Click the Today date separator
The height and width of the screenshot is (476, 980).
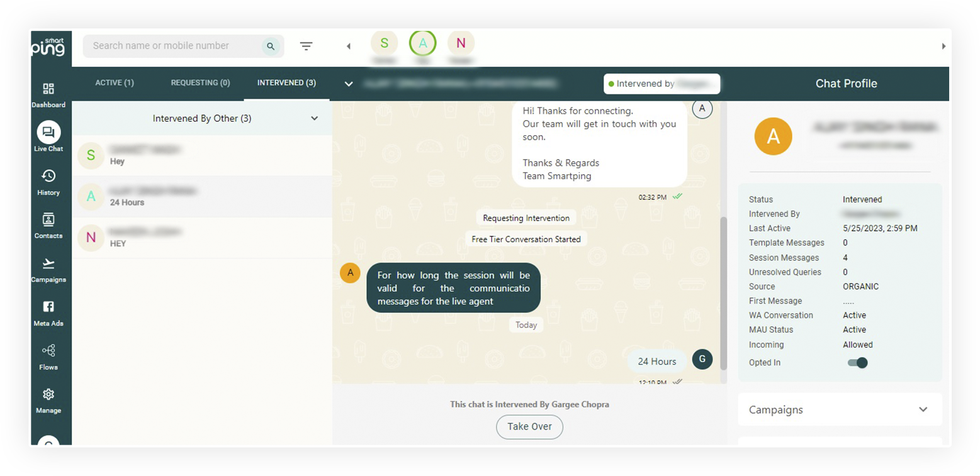click(526, 325)
